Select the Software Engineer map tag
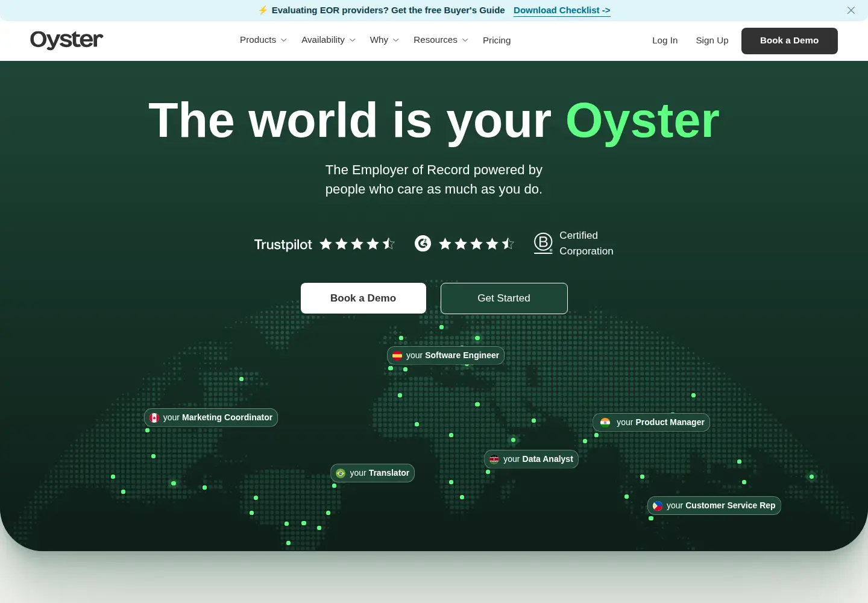The width and height of the screenshot is (868, 603). (445, 355)
